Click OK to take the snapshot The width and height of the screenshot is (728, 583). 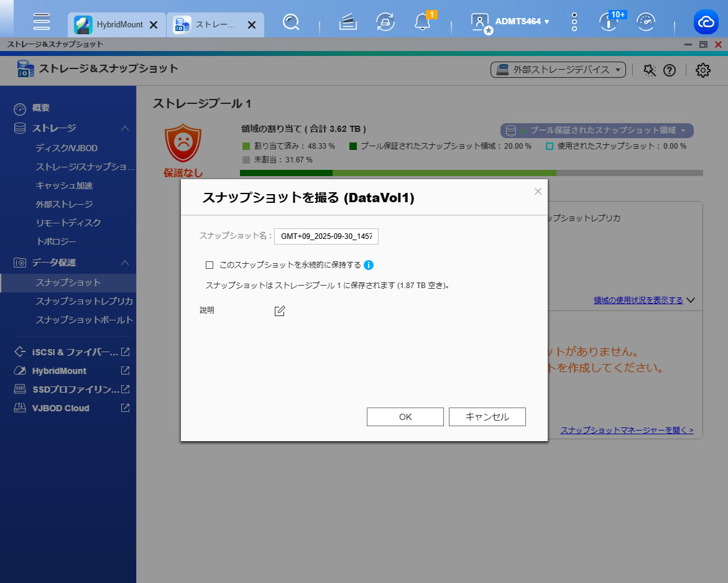(x=405, y=417)
